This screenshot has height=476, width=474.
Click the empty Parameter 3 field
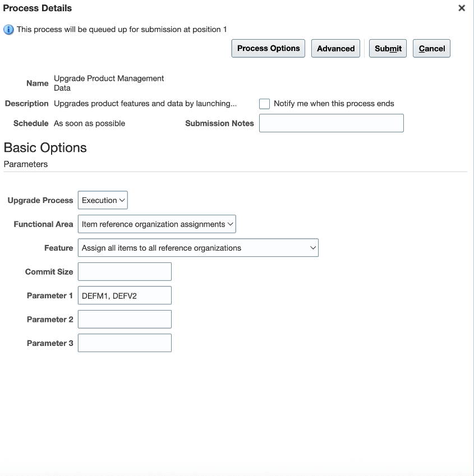click(124, 343)
